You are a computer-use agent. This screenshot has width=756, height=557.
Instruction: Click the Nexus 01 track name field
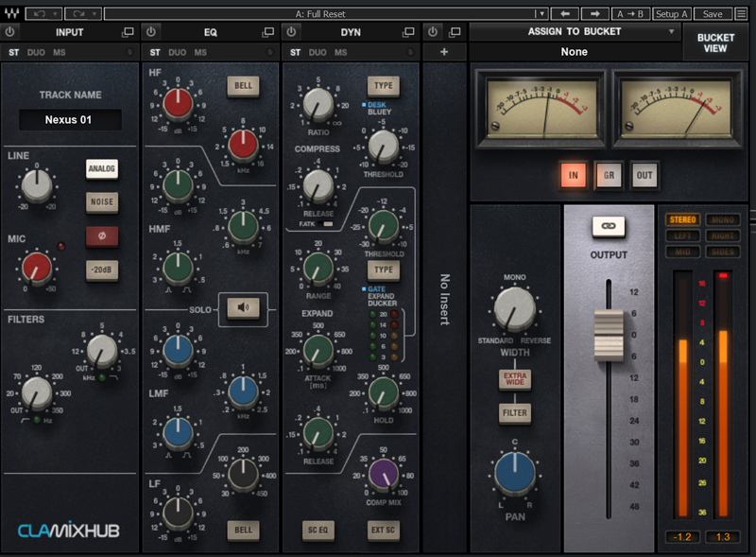(x=70, y=120)
